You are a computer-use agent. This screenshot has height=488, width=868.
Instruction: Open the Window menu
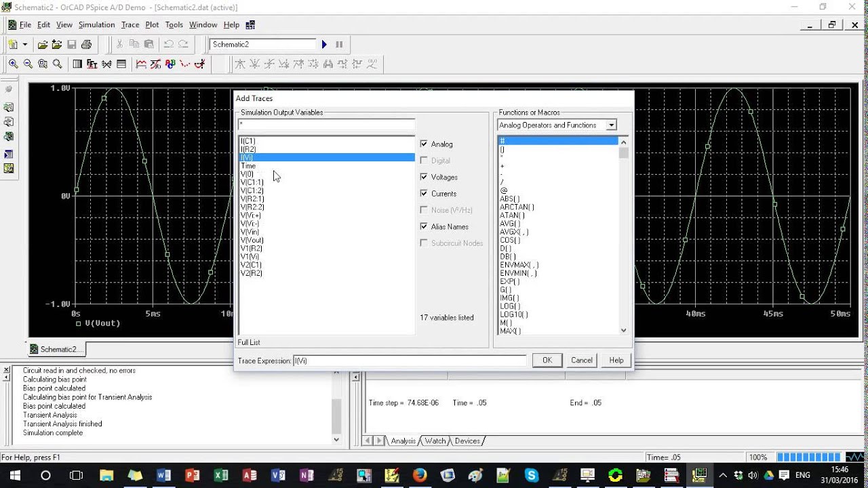tap(203, 25)
